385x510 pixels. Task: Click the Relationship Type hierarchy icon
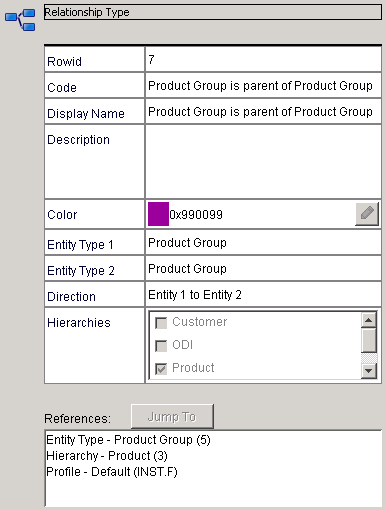20,20
